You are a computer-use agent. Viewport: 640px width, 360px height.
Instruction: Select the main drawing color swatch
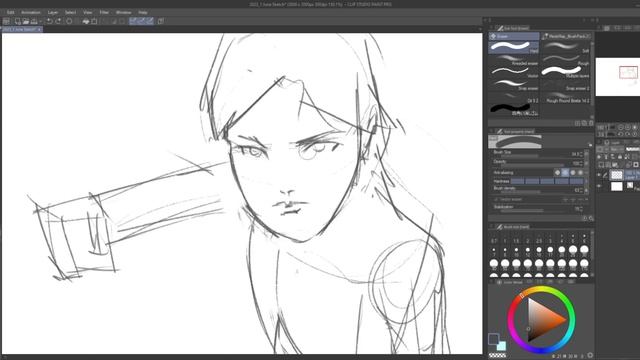coord(493,339)
